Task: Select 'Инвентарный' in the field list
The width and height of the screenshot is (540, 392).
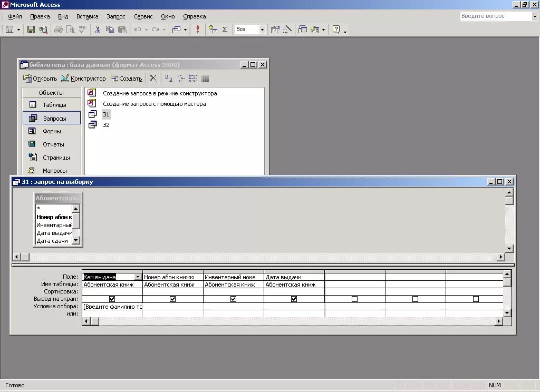Action: click(x=54, y=225)
